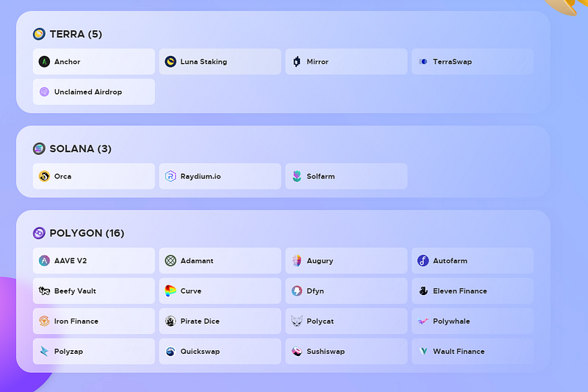Screen dimensions: 588x392
Task: Click the Polygon chain logo
Action: (x=39, y=233)
